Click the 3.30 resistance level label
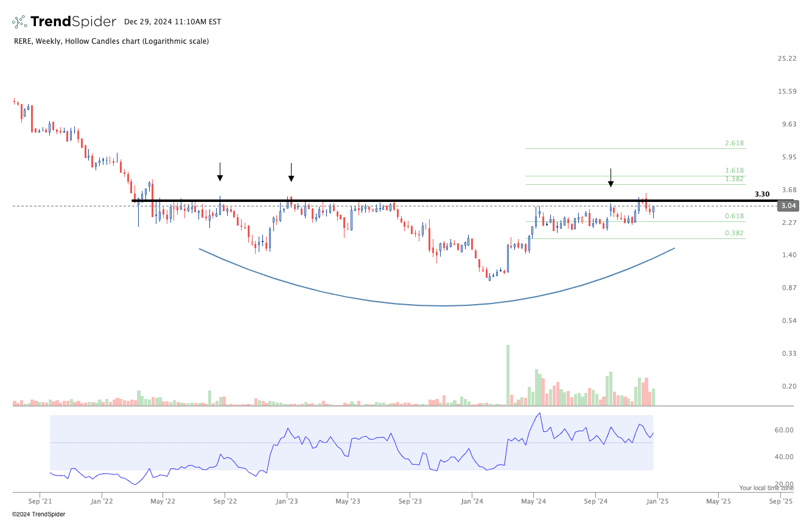This screenshot has width=812, height=520. click(x=761, y=194)
